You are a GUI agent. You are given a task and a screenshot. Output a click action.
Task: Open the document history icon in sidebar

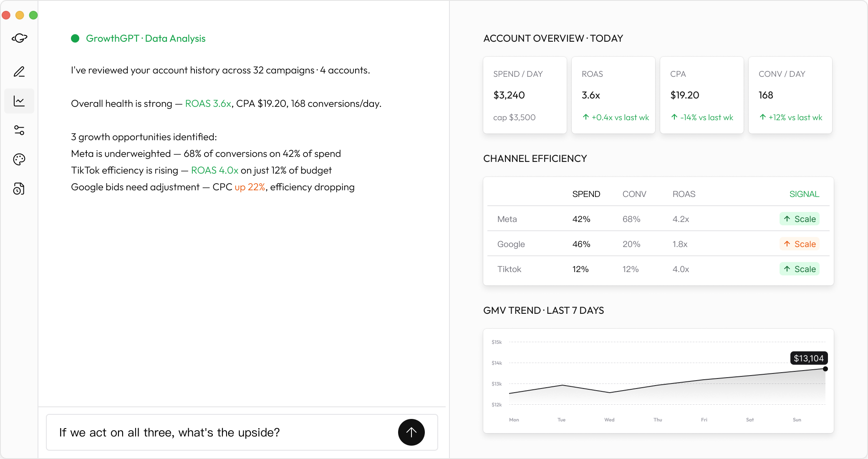pos(19,189)
